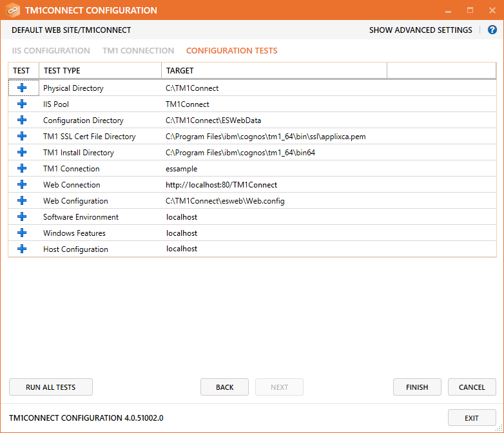The image size is (504, 433).
Task: Run the Web Connection test plus icon
Action: [22, 184]
